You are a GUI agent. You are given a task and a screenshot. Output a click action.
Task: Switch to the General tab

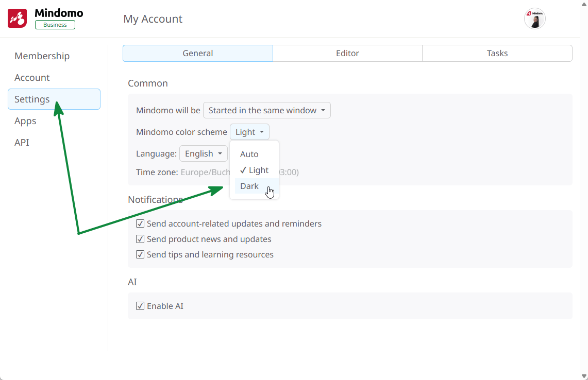197,53
